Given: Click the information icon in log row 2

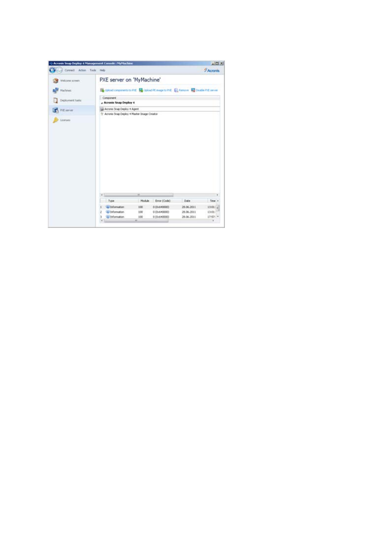Looking at the screenshot, I should click(108, 212).
